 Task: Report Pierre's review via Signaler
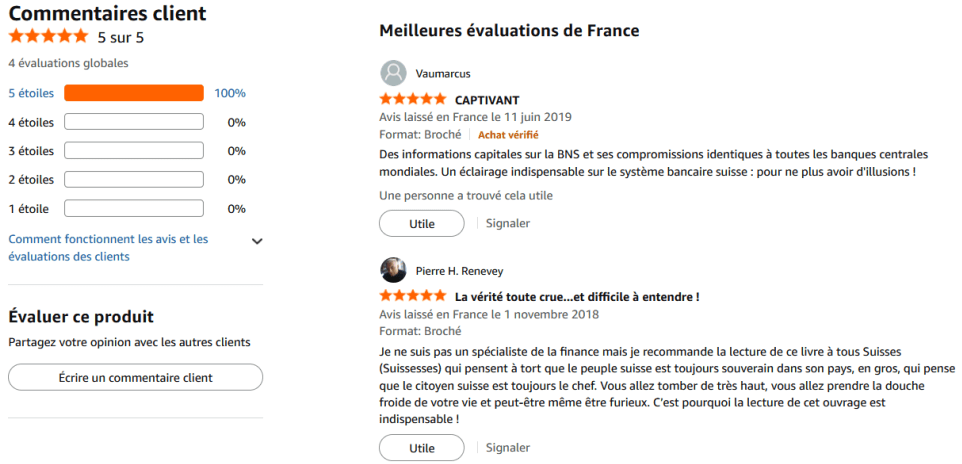[x=507, y=448]
